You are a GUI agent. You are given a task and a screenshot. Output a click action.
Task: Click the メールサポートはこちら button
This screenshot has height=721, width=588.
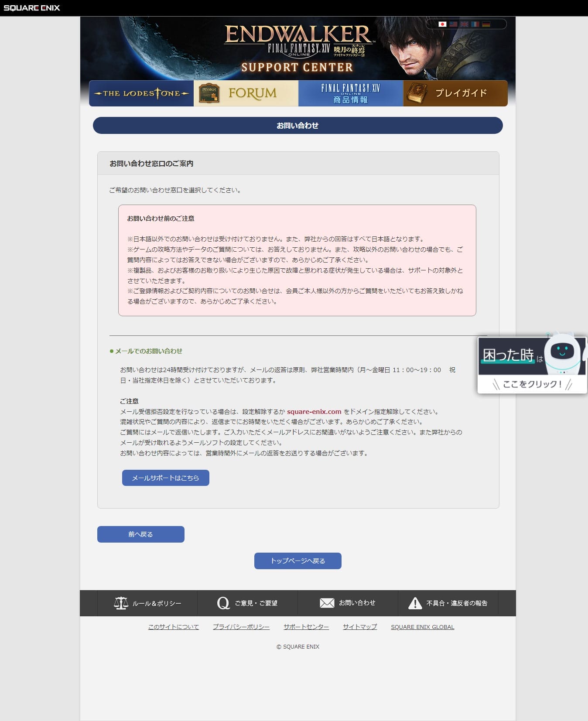coord(165,478)
